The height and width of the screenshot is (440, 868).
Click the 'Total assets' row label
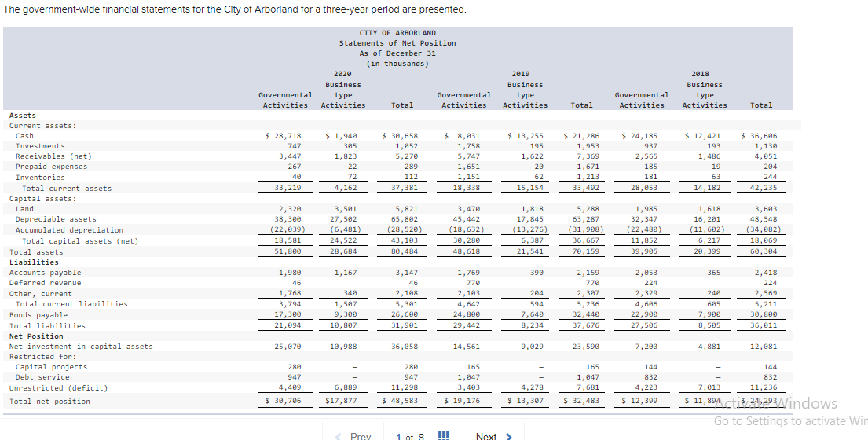coord(36,252)
